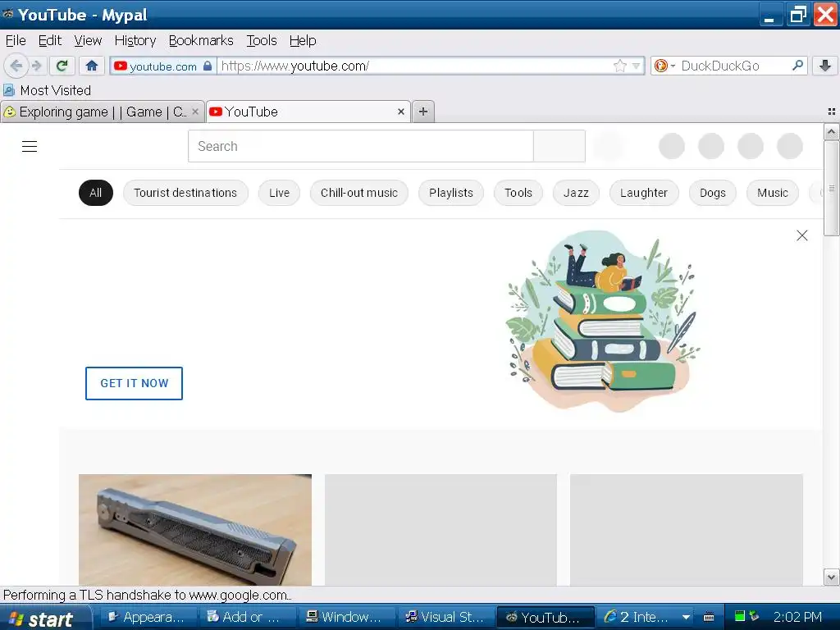Bookmark this page with the star icon

[620, 66]
